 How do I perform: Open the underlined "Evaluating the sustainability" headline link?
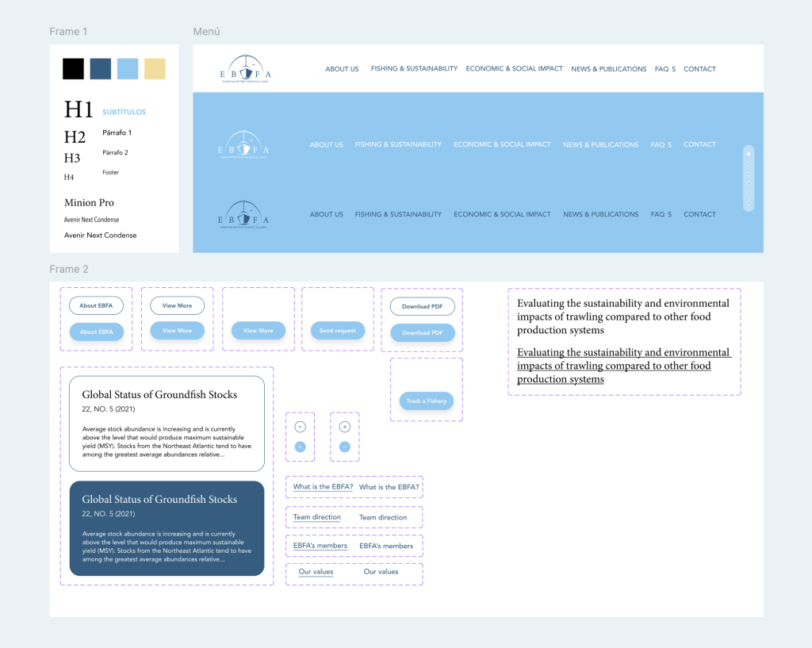(x=623, y=366)
